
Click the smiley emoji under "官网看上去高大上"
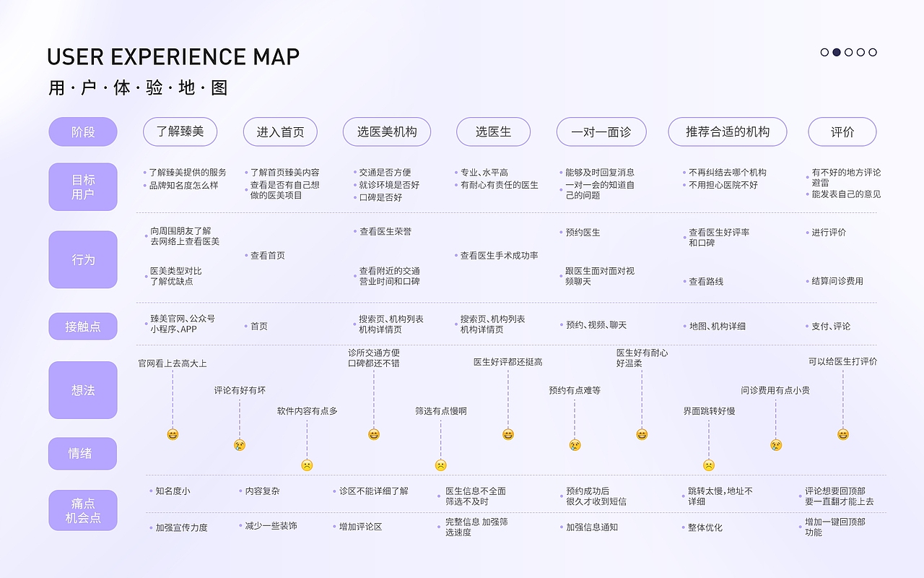[171, 436]
